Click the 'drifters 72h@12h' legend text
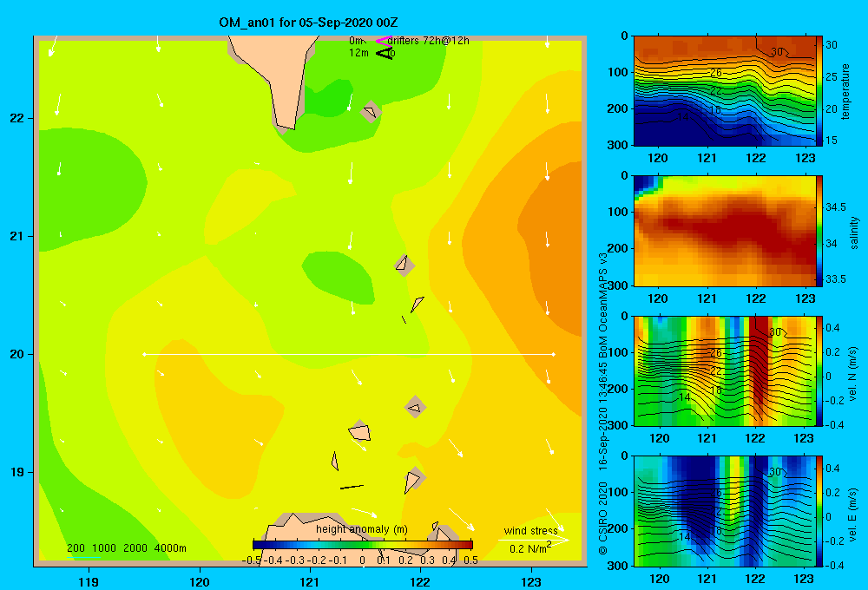Screen dimensions: 868x590 (x=429, y=41)
